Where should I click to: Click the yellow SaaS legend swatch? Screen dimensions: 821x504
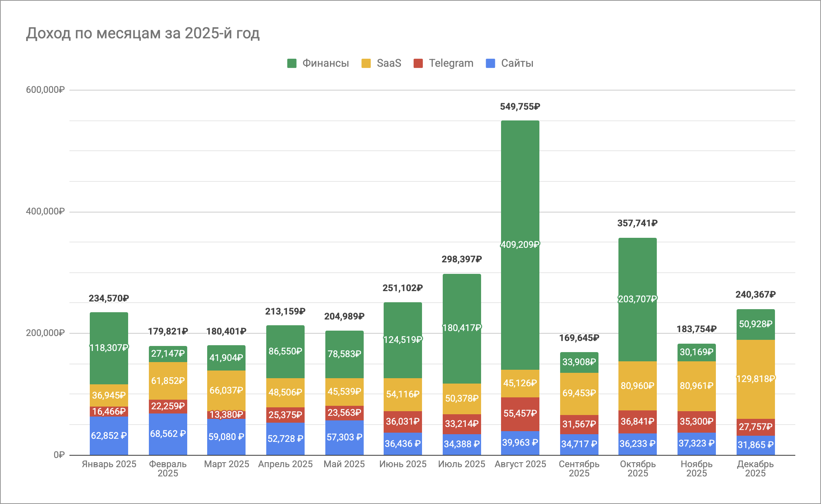click(x=366, y=63)
